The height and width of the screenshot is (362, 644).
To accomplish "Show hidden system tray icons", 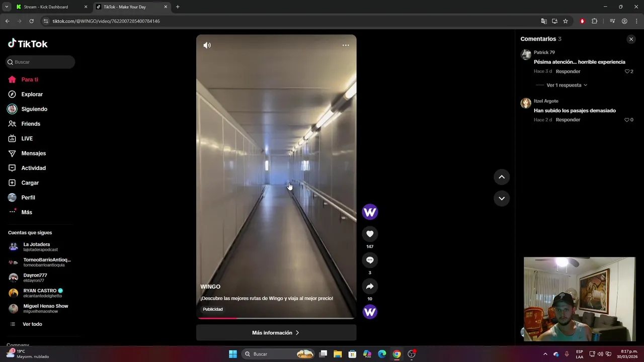I will point(545,354).
